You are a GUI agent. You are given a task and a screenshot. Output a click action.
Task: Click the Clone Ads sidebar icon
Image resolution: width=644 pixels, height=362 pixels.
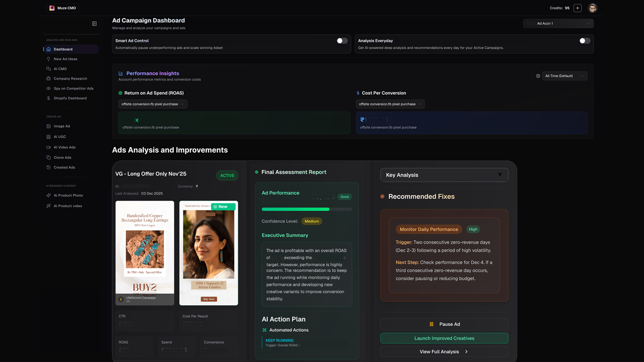(x=48, y=157)
